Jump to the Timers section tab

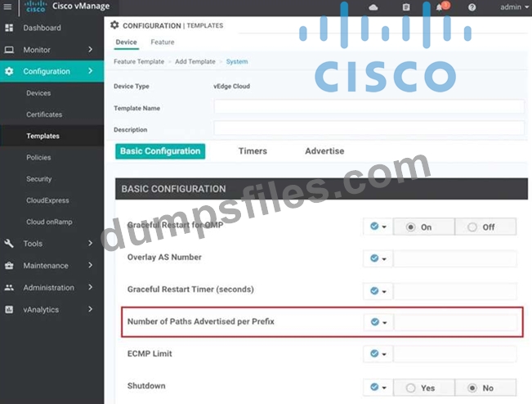pyautogui.click(x=253, y=151)
